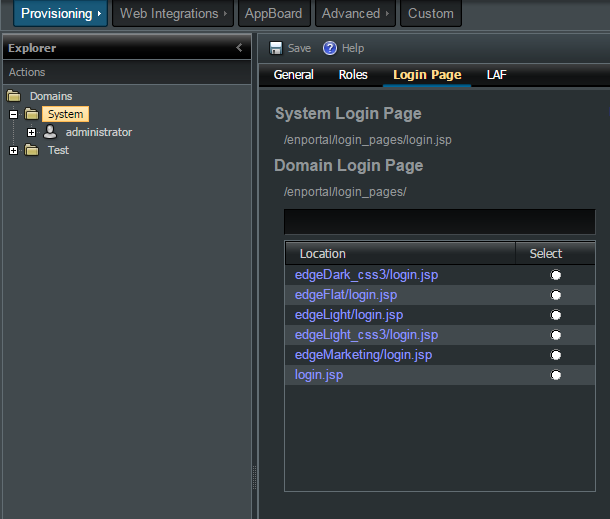
Task: Click the panel splitter handle
Action: 255,477
